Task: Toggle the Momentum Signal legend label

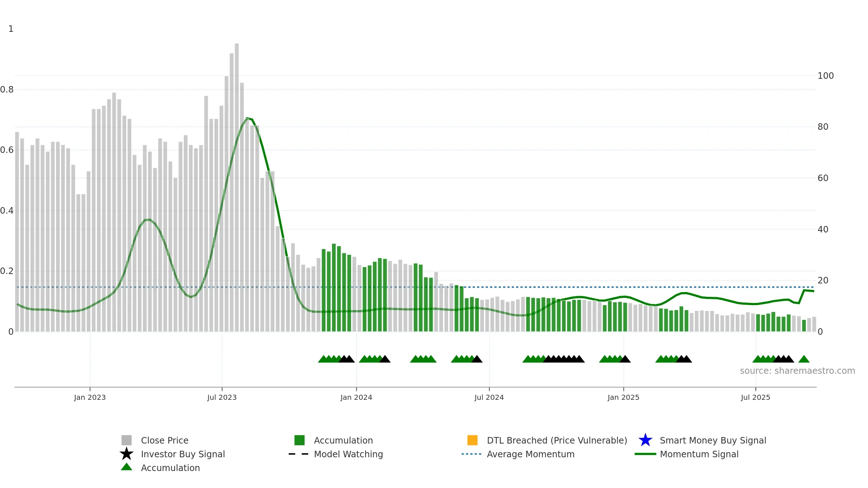Action: 699,454
